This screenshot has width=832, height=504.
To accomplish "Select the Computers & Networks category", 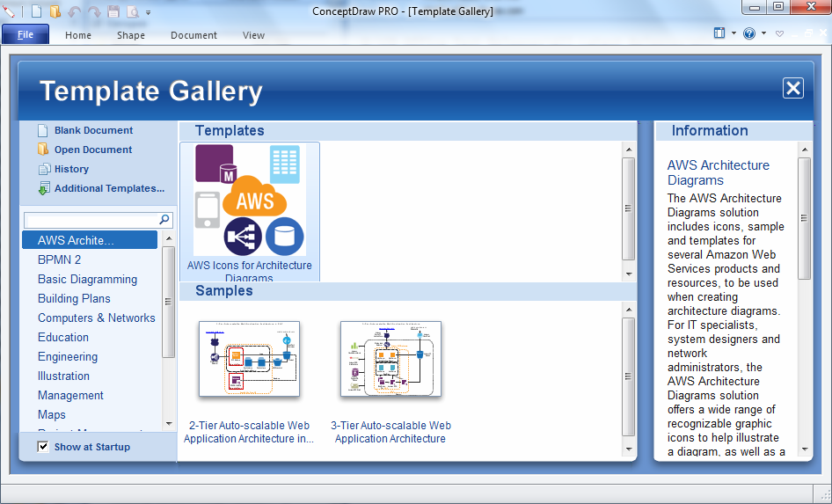I will click(97, 318).
